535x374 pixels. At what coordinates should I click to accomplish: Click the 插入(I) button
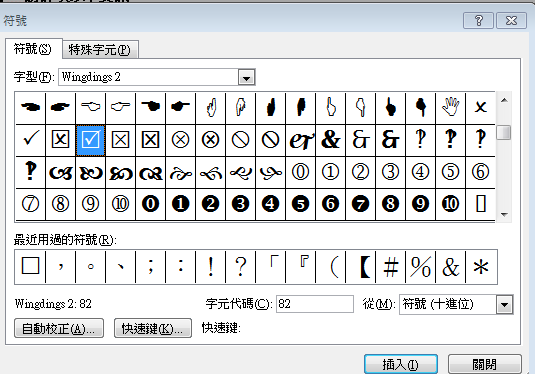pyautogui.click(x=401, y=364)
